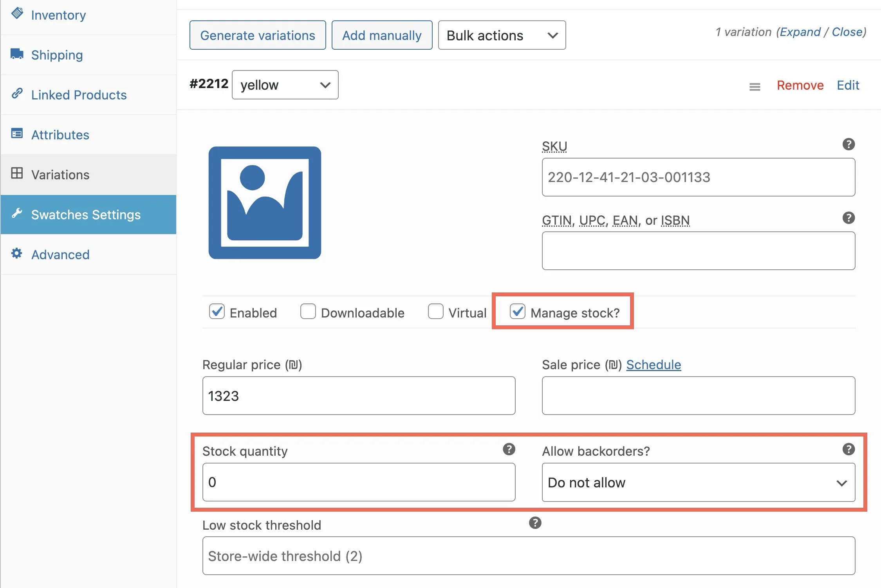The width and height of the screenshot is (881, 588).
Task: Click the Advanced gear icon
Action: point(17,253)
